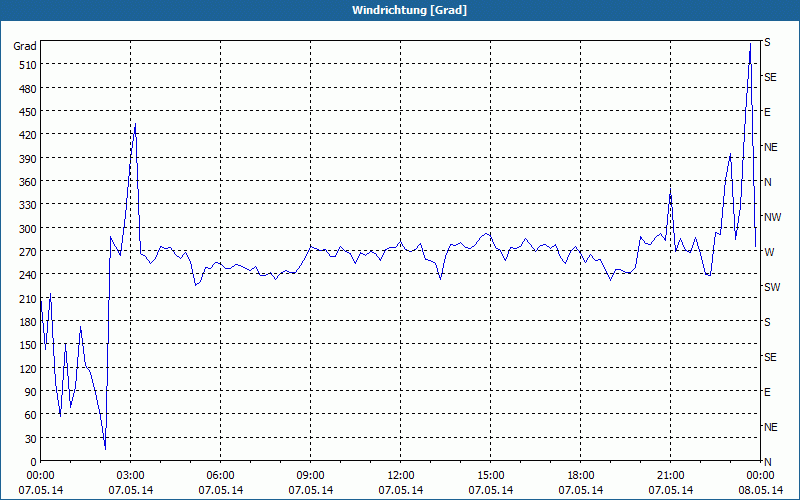This screenshot has height=500, width=800.
Task: Select the "18:00" time axis label
Action: 581,476
